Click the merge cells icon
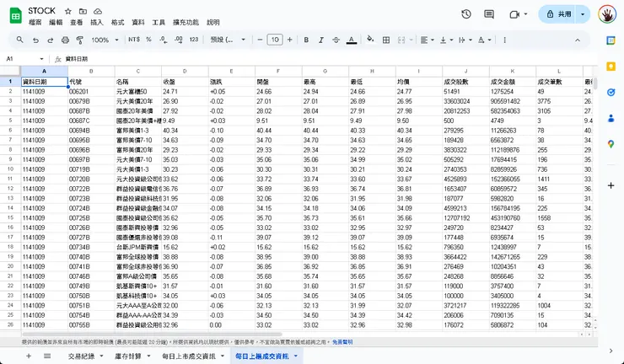This screenshot has height=364, width=624. click(401, 40)
